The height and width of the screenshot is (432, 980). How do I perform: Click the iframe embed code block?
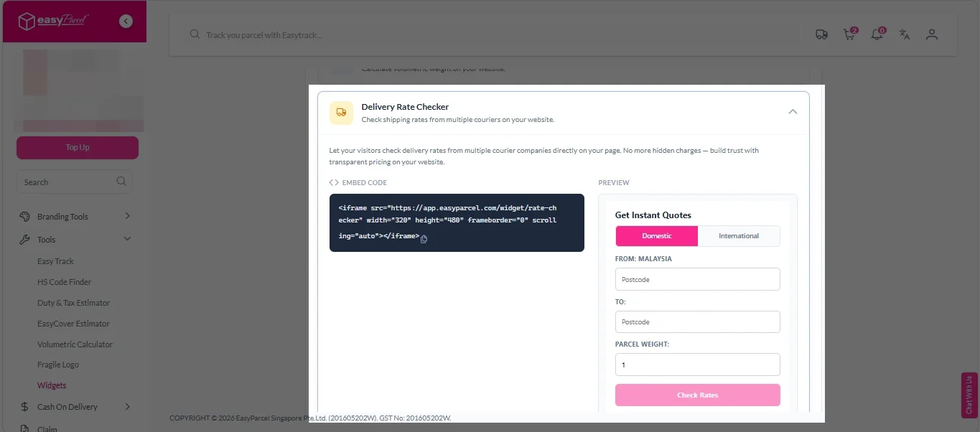coord(457,223)
